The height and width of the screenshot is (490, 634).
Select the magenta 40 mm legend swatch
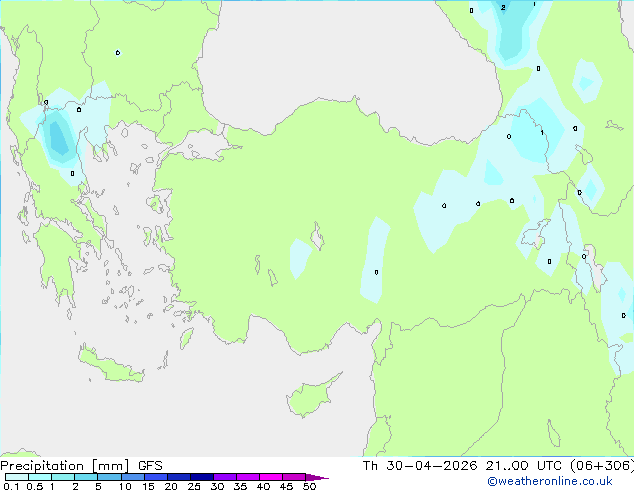[271, 477]
